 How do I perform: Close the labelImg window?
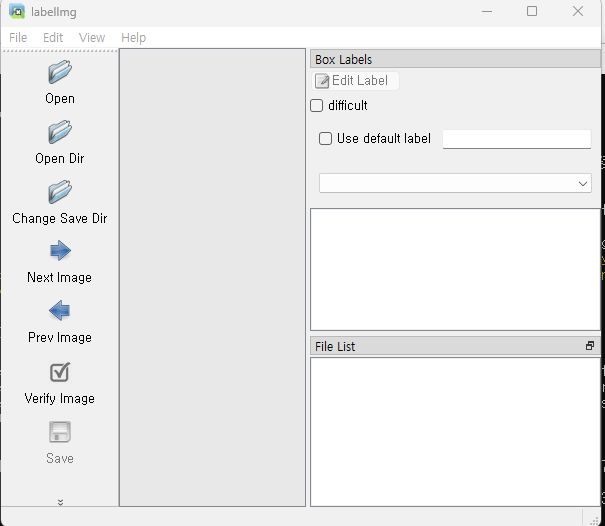point(578,11)
